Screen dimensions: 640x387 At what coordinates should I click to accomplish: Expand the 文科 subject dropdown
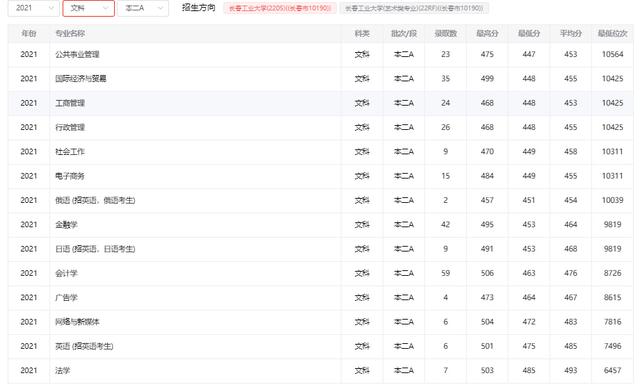point(89,8)
